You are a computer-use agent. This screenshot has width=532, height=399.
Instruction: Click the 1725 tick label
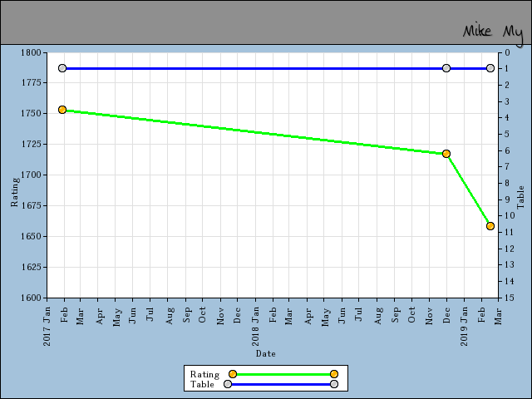pos(32,144)
